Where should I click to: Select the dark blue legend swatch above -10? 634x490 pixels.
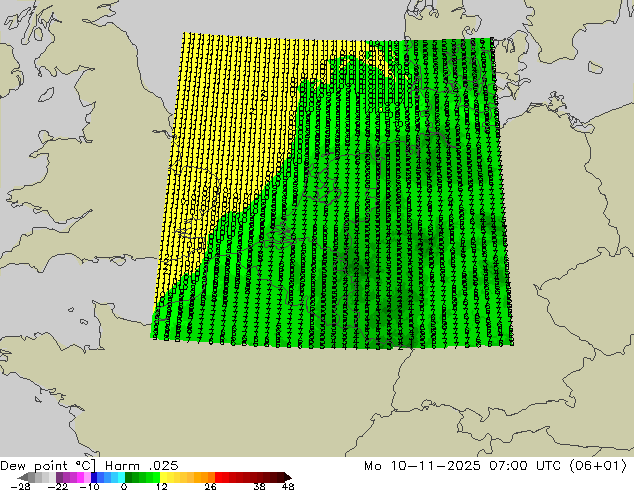coord(94,477)
